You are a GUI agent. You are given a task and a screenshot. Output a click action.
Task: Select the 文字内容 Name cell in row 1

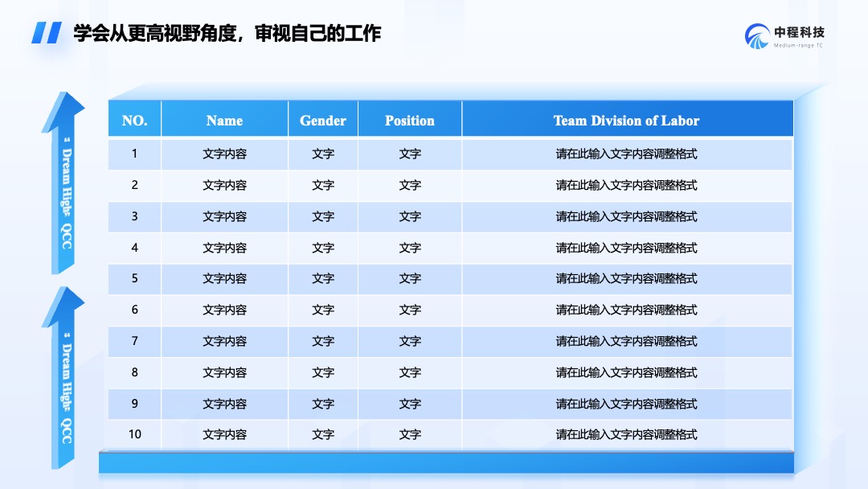coord(224,154)
